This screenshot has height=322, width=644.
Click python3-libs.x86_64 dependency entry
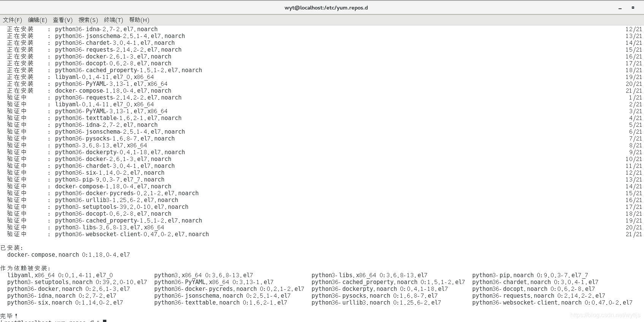pos(369,275)
